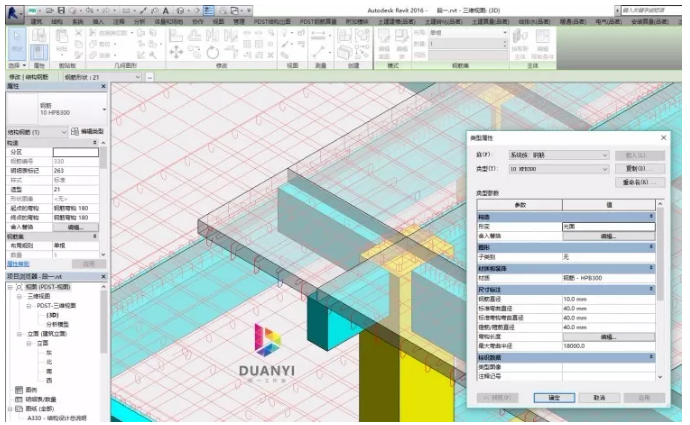Image resolution: width=690 pixels, height=425 pixels.
Task: Select the Modify arrow tool
Action: (17, 43)
